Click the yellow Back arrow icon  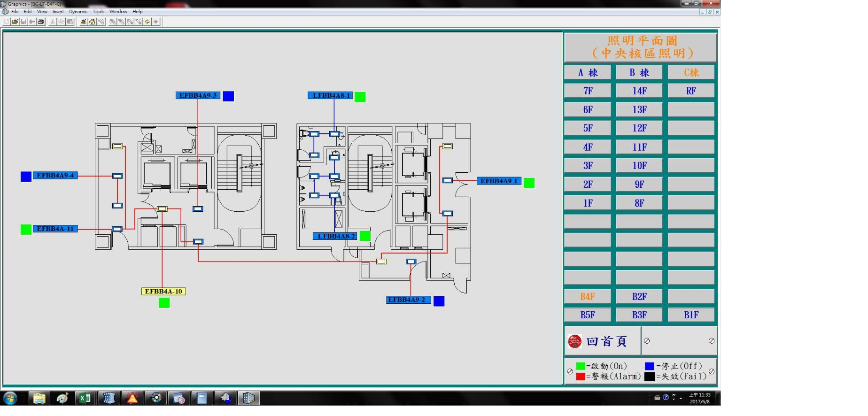(x=147, y=22)
